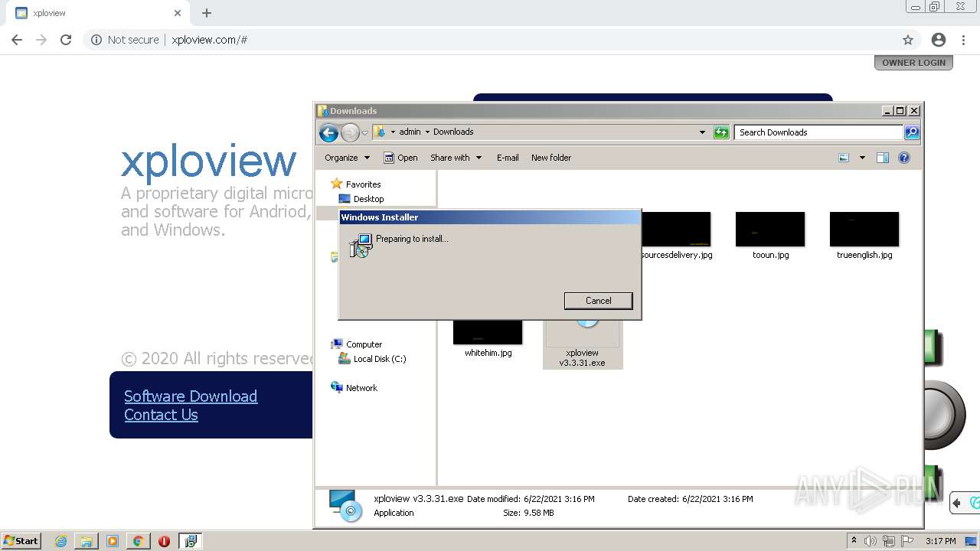980x551 pixels.
Task: Open Action Center flag icon
Action: (907, 541)
